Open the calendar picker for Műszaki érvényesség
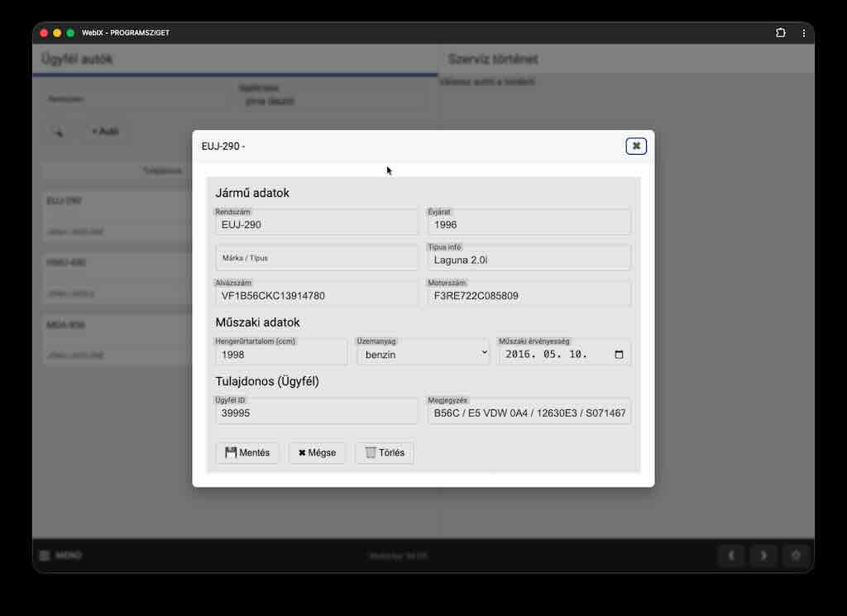The height and width of the screenshot is (616, 847). click(x=619, y=354)
